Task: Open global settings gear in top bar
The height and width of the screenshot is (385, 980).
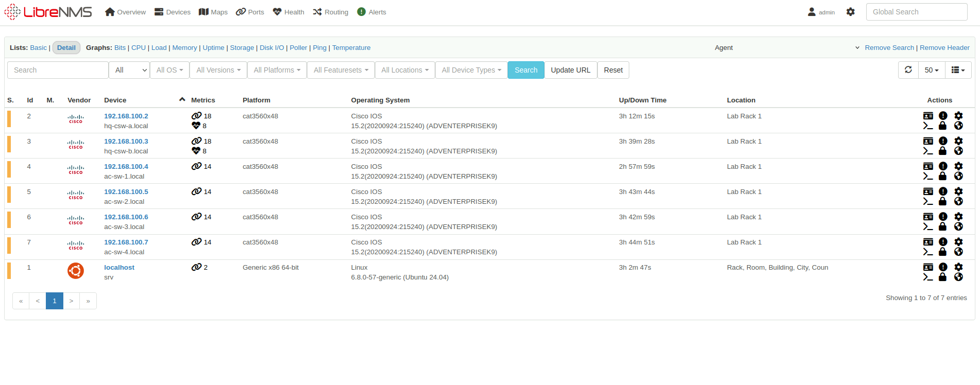Action: point(851,12)
